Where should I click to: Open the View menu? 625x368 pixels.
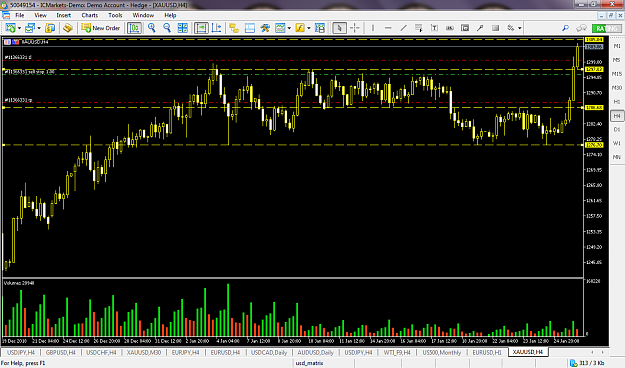point(40,15)
